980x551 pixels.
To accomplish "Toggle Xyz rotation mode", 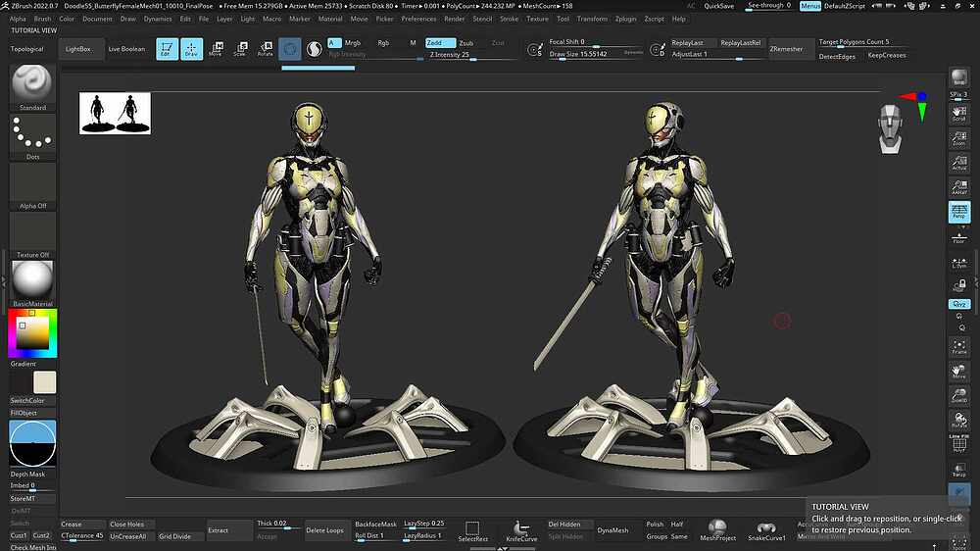I will tap(959, 304).
